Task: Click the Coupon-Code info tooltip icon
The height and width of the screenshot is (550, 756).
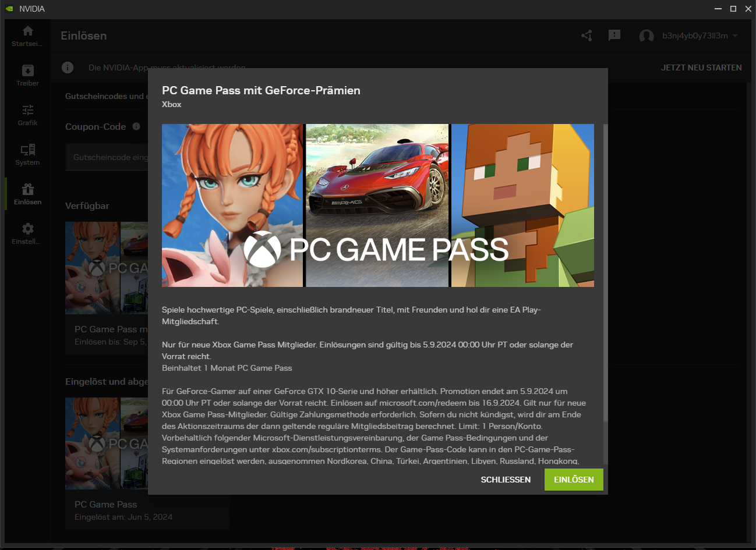Action: pos(136,126)
